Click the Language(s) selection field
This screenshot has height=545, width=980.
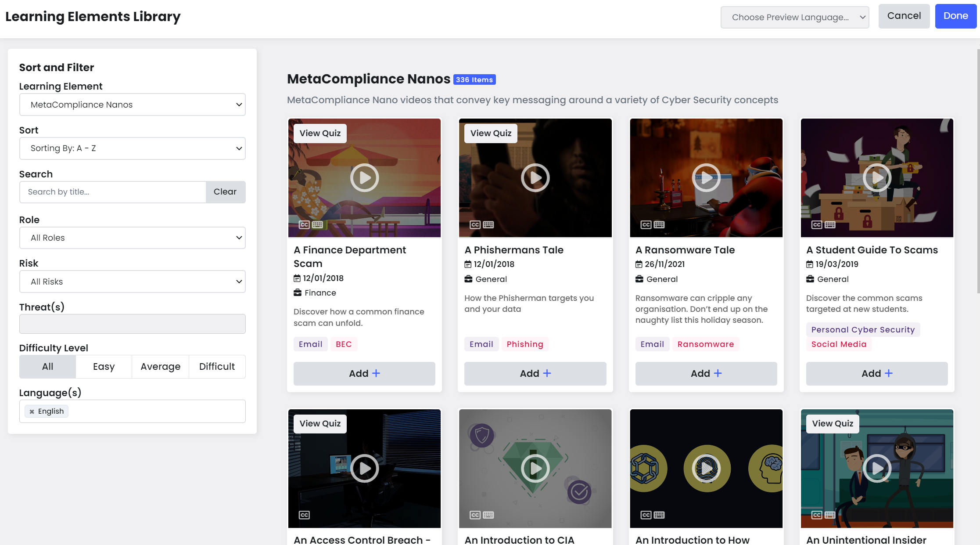pyautogui.click(x=133, y=411)
